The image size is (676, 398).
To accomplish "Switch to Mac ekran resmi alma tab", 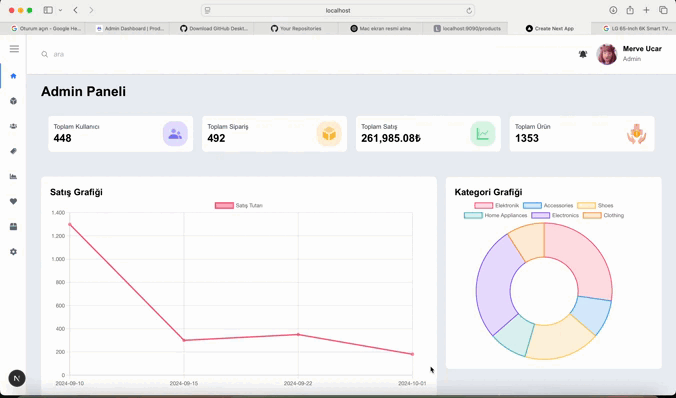I will (380, 28).
